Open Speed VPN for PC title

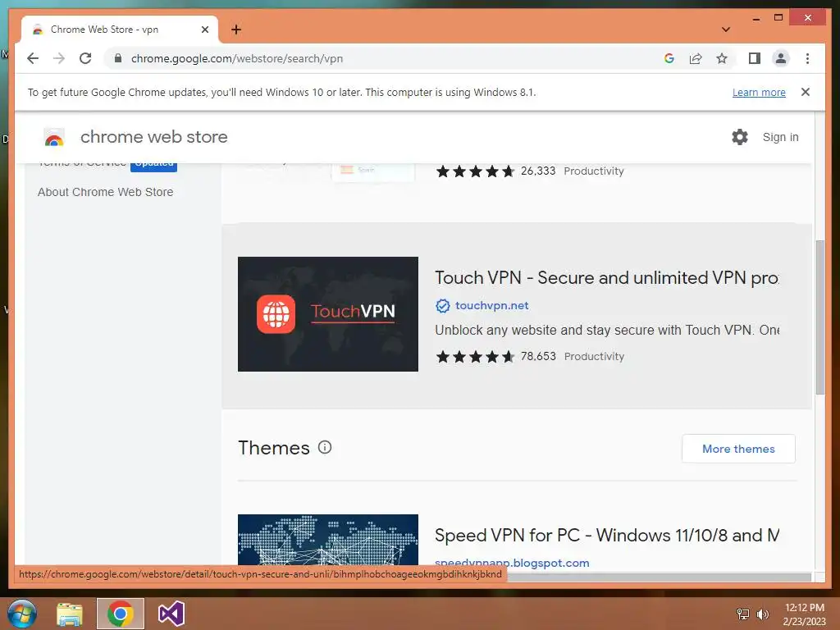[607, 535]
